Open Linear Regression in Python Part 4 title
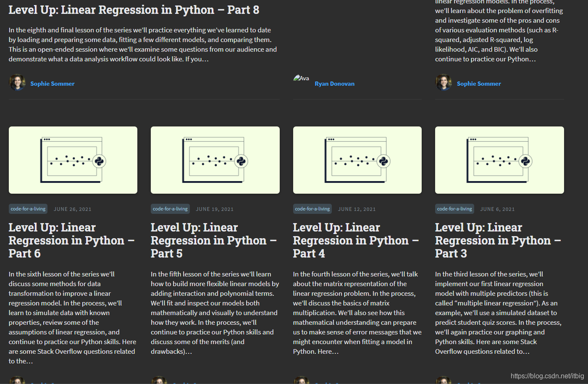Screen dimensions: 588x384 (356, 240)
